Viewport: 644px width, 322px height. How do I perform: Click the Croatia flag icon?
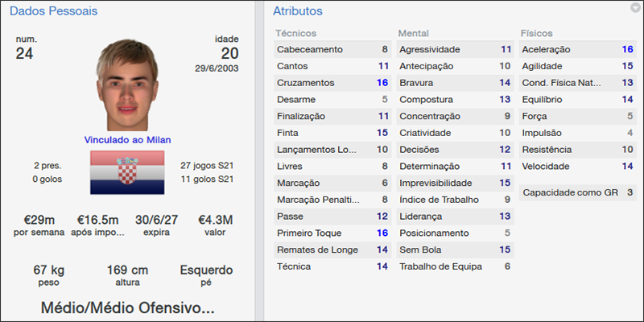(x=129, y=171)
